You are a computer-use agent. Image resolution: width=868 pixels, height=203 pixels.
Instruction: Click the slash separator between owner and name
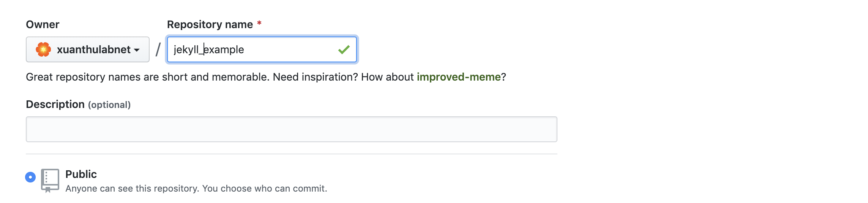click(x=158, y=49)
